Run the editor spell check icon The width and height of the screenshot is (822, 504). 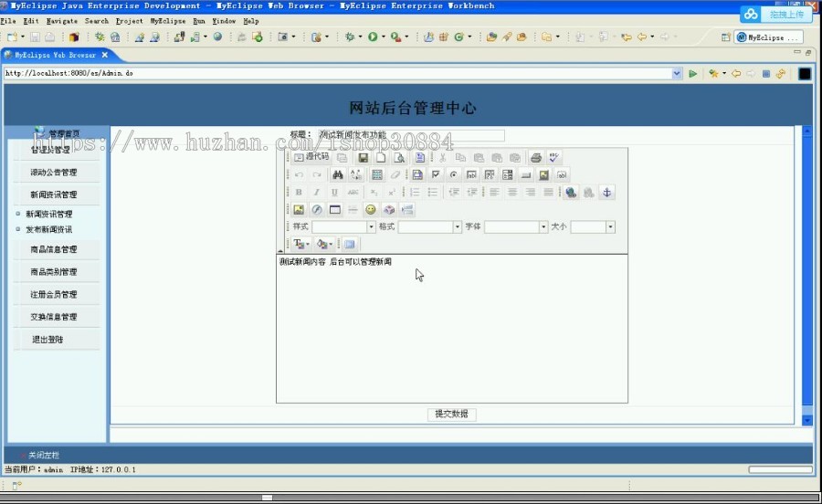[x=553, y=157]
